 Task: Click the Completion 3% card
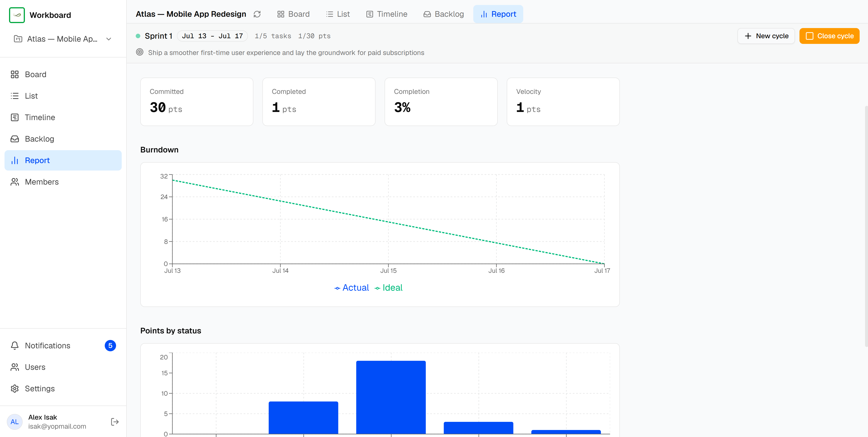[441, 102]
